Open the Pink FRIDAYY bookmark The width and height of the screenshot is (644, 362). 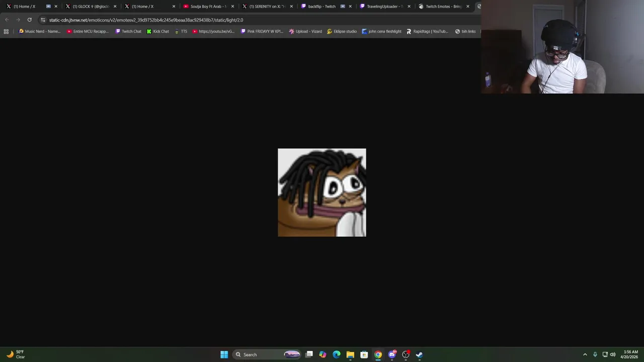(262, 31)
